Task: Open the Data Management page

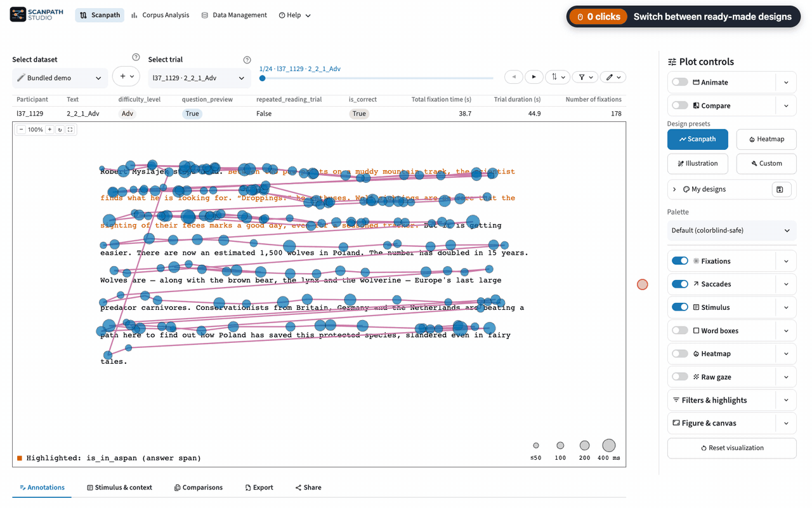Action: click(234, 15)
